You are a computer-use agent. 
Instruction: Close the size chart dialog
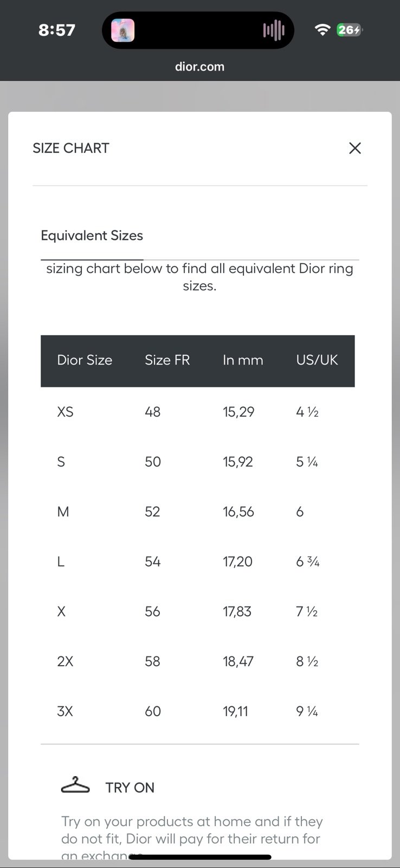[x=355, y=148]
